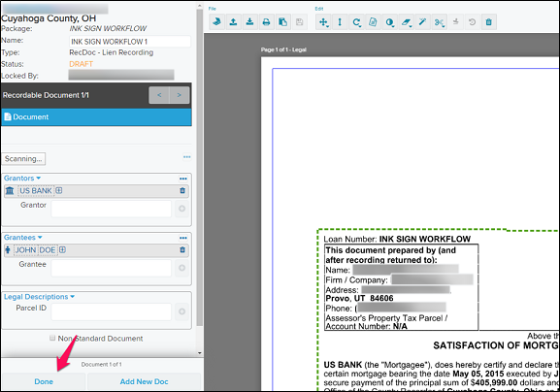Click the plus icon next to JOHN DOE
This screenshot has height=392, width=560.
pos(62,250)
